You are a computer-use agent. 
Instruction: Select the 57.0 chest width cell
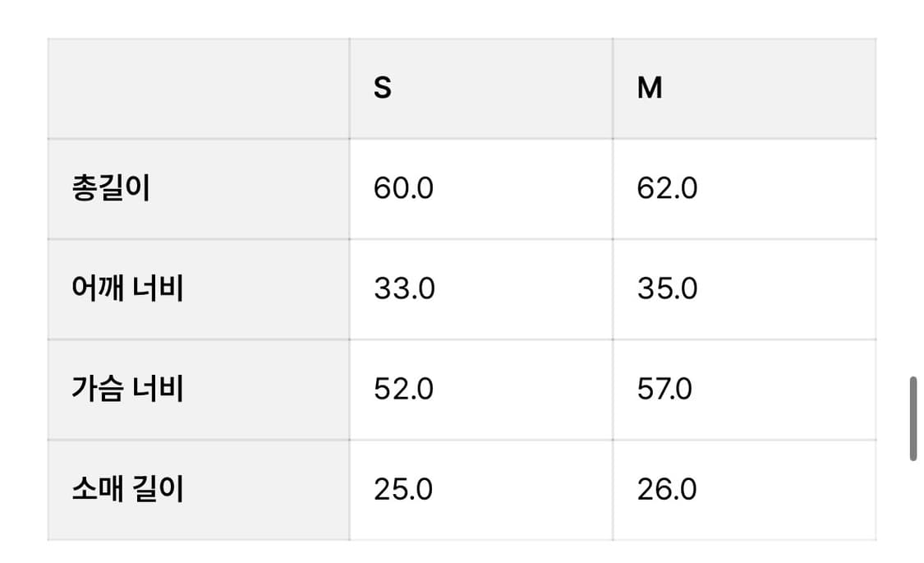tap(664, 389)
